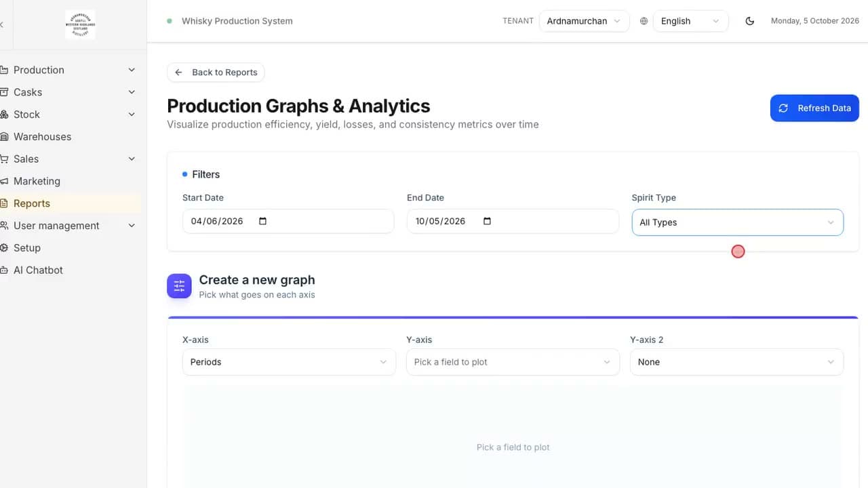
Task: Click the Reports document icon
Action: click(x=4, y=203)
